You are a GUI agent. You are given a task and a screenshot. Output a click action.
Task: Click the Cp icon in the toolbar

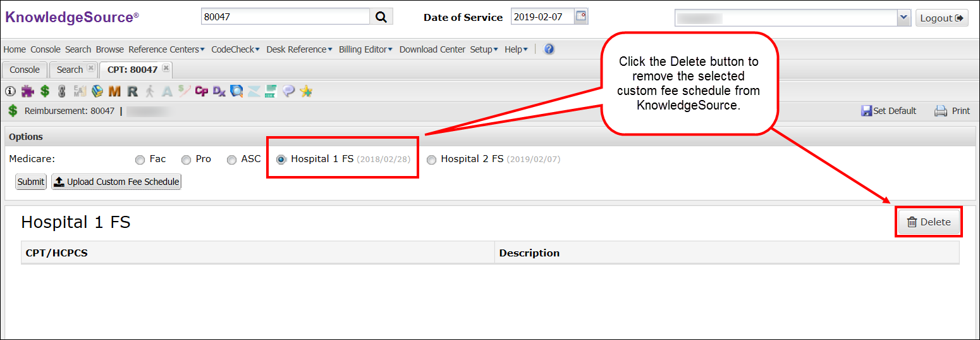click(202, 91)
